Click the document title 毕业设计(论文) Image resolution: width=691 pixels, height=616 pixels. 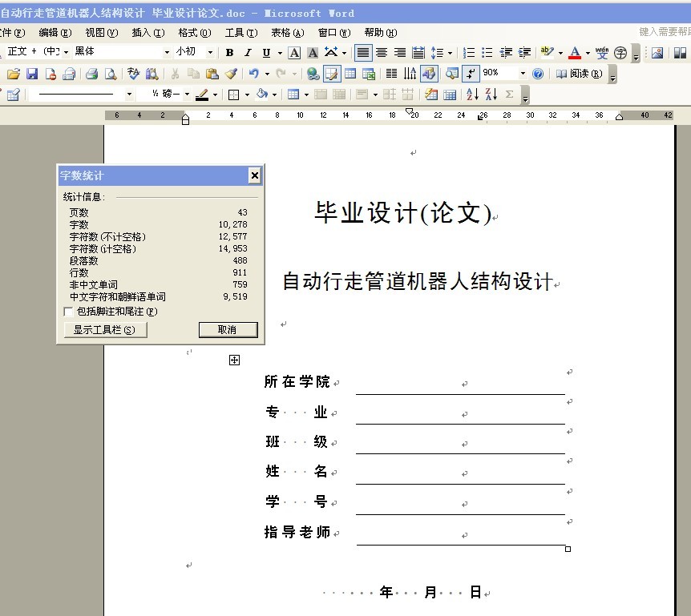402,212
